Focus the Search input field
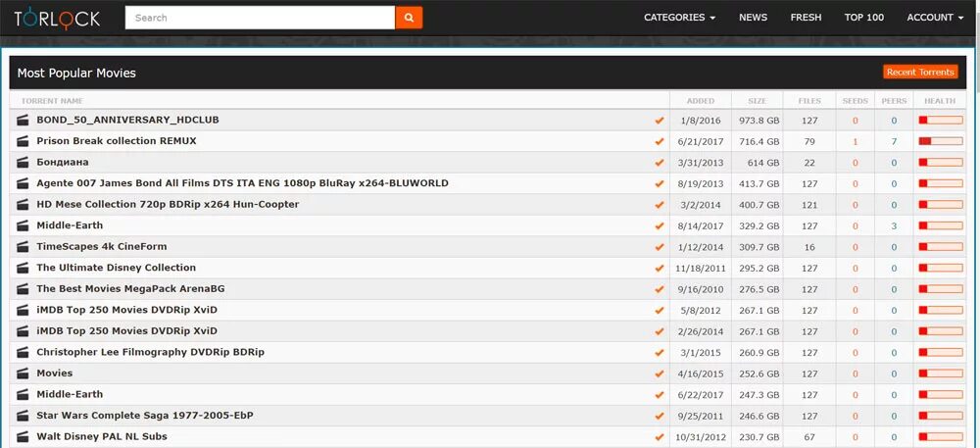Image resolution: width=980 pixels, height=448 pixels. (x=260, y=18)
